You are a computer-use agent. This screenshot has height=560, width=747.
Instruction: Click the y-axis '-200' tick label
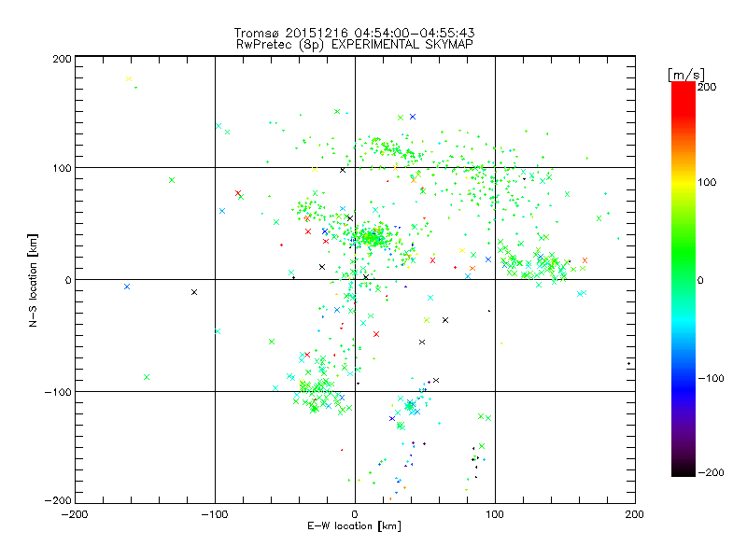coord(58,500)
